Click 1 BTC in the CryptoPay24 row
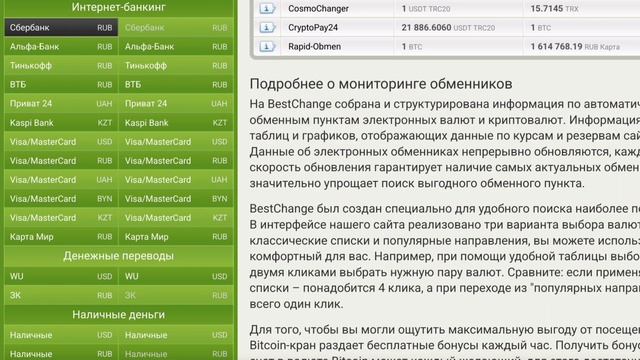This screenshot has height=360, width=640. [x=540, y=28]
